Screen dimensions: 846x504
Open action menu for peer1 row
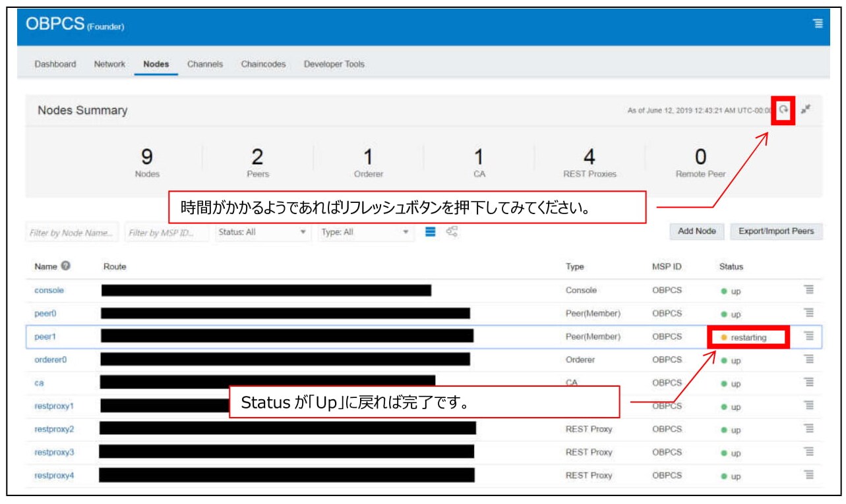(809, 336)
